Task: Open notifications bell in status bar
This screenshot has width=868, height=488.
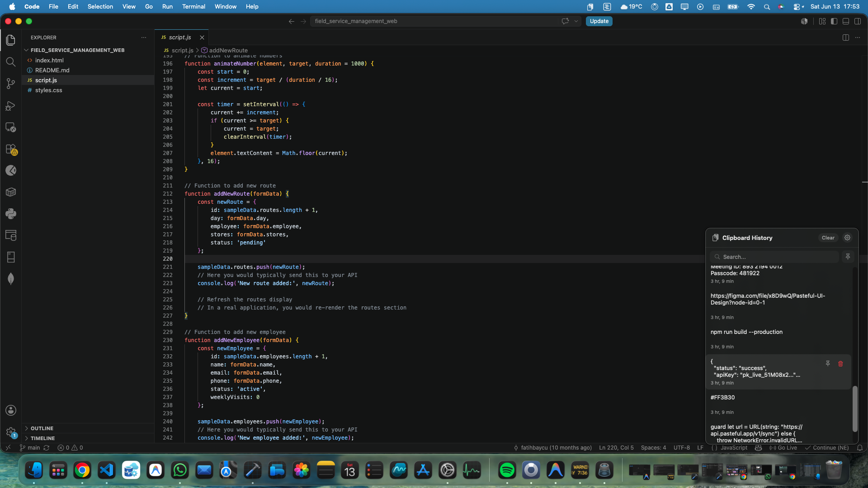Action: coord(860,448)
